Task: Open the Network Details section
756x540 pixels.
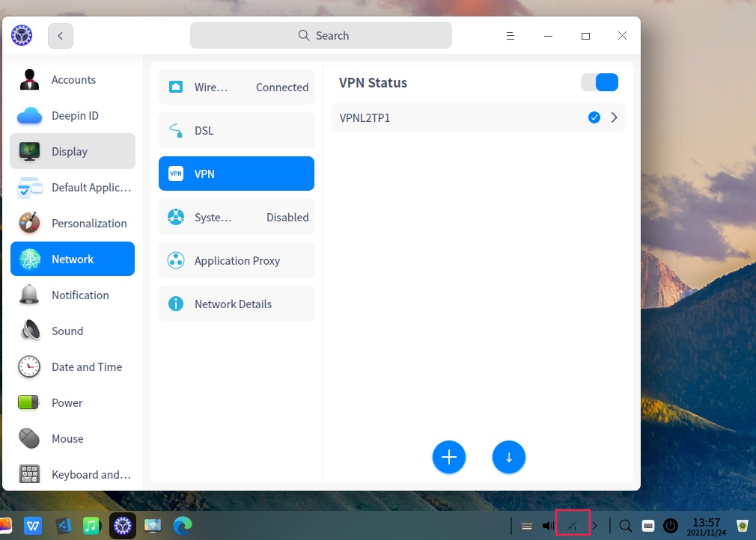Action: click(x=237, y=304)
